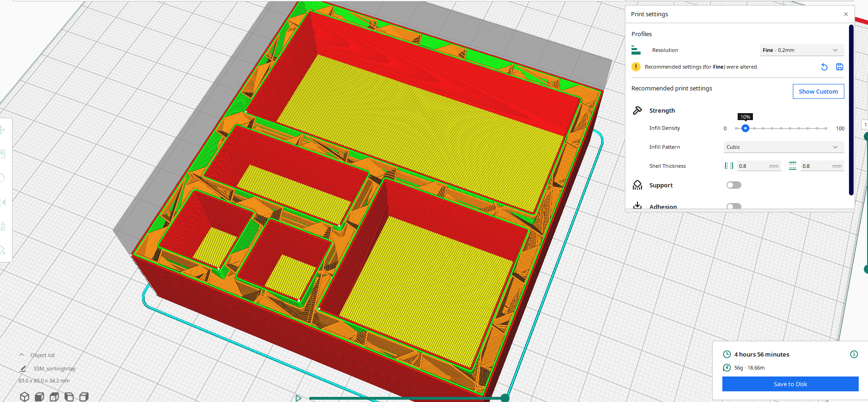Select the front view cube icon
Viewport: 868px width, 402px height.
pyautogui.click(x=39, y=396)
